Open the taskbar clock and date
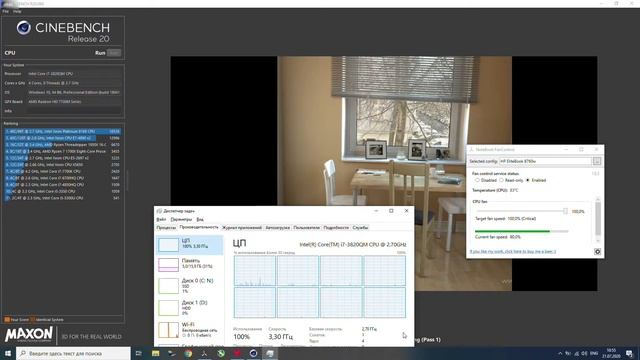The height and width of the screenshot is (360, 640). (x=611, y=353)
